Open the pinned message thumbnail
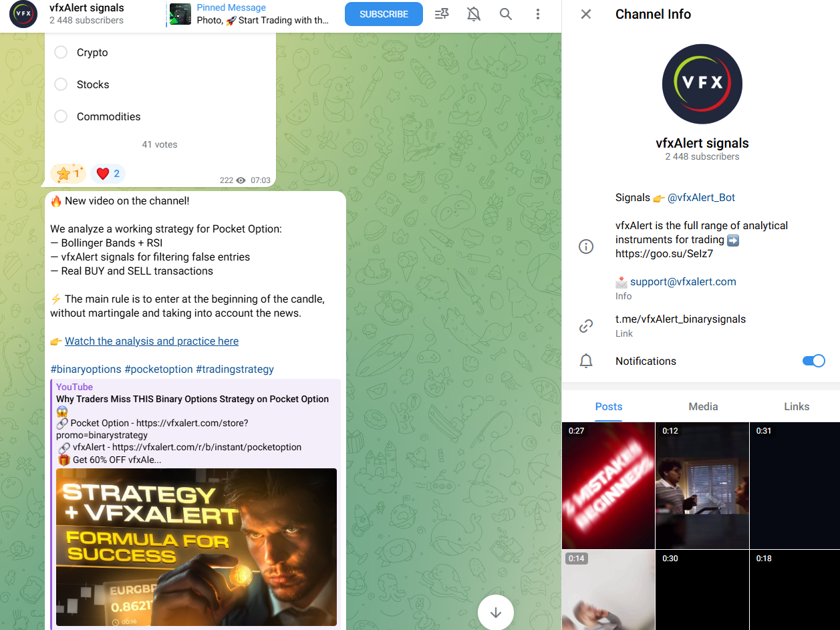This screenshot has width=840, height=630. (x=180, y=14)
